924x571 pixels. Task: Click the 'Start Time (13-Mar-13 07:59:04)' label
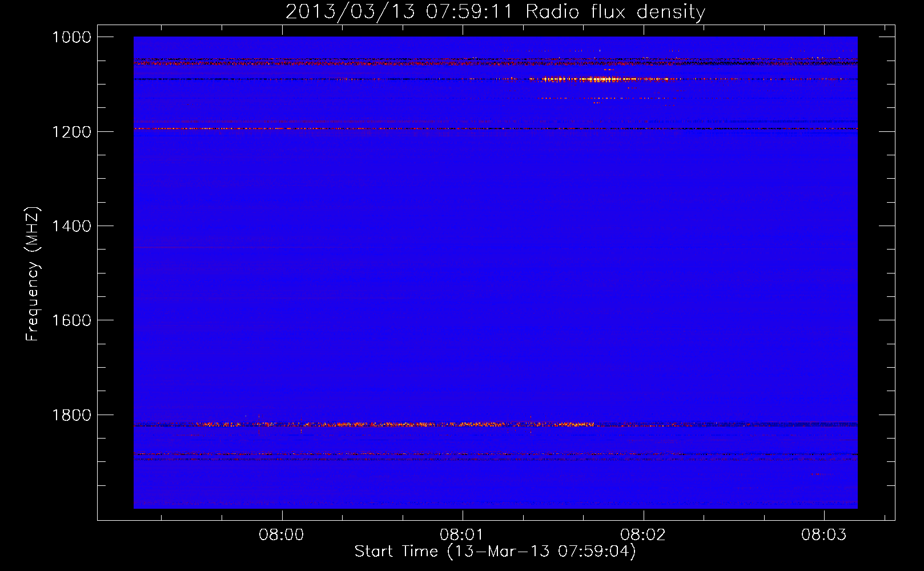[495, 552]
